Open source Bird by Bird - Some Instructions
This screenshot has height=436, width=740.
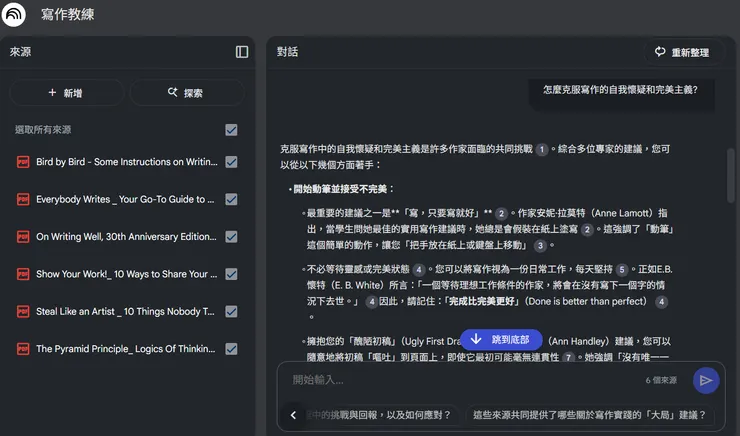(126, 162)
